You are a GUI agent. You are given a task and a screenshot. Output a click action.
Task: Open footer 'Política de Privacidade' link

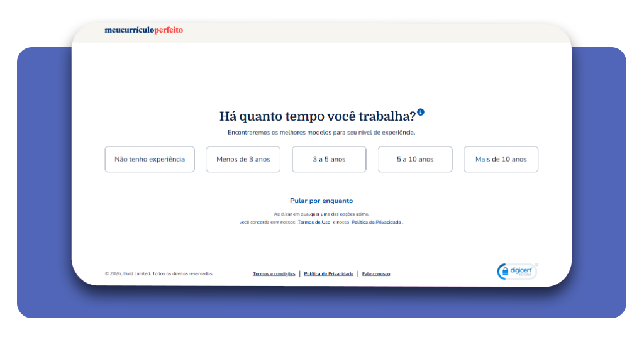pos(328,273)
